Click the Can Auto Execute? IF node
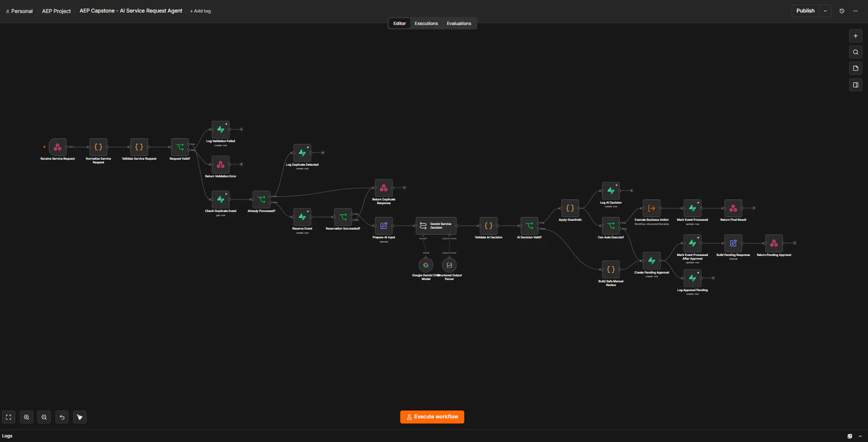Image resolution: width=868 pixels, height=442 pixels. tap(611, 226)
